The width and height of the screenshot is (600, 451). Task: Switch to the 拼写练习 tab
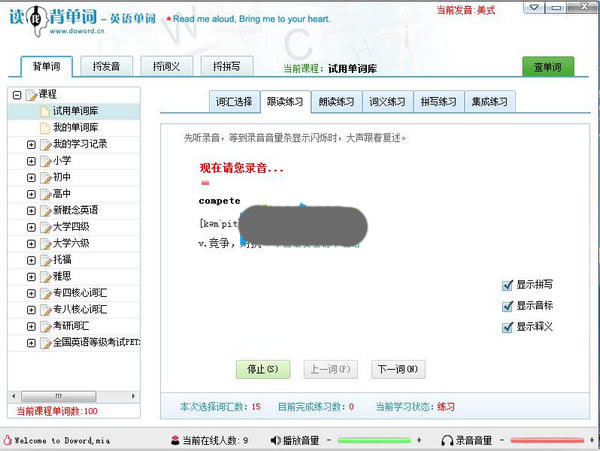tap(437, 101)
